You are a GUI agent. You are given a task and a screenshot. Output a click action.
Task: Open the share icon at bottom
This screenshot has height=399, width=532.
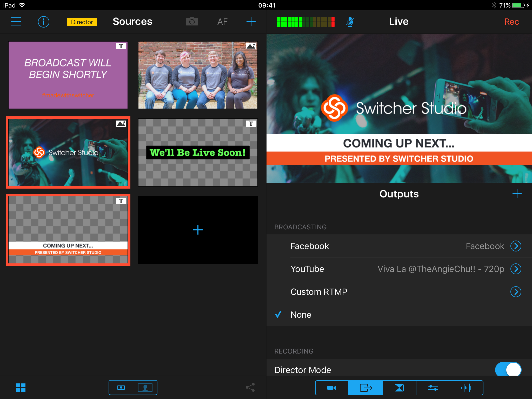(x=250, y=388)
